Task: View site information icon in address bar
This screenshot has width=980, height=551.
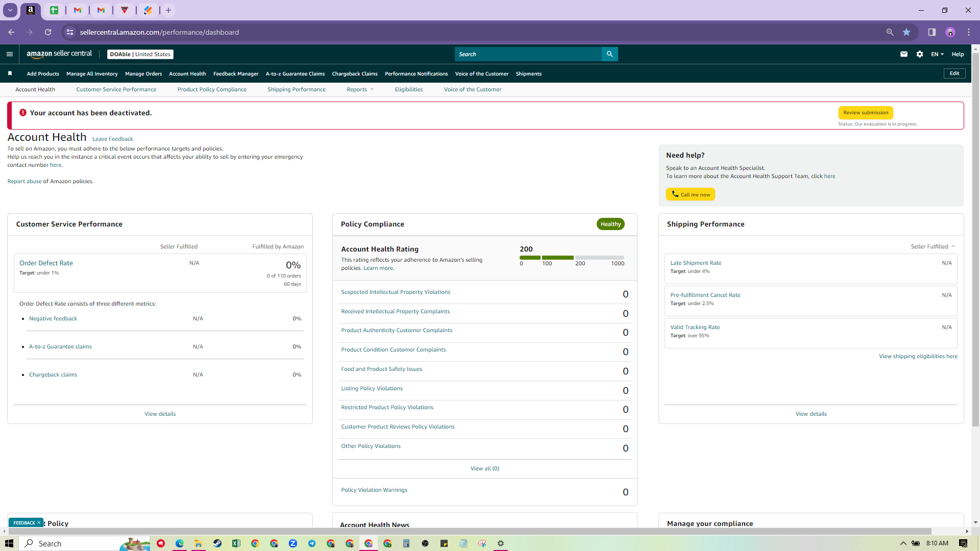Action: pyautogui.click(x=70, y=32)
